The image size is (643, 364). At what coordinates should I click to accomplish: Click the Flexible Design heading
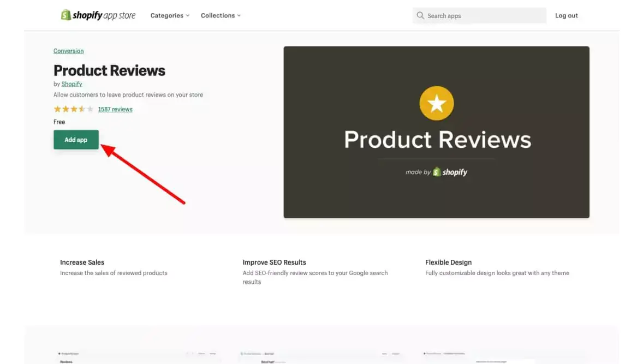tap(448, 262)
